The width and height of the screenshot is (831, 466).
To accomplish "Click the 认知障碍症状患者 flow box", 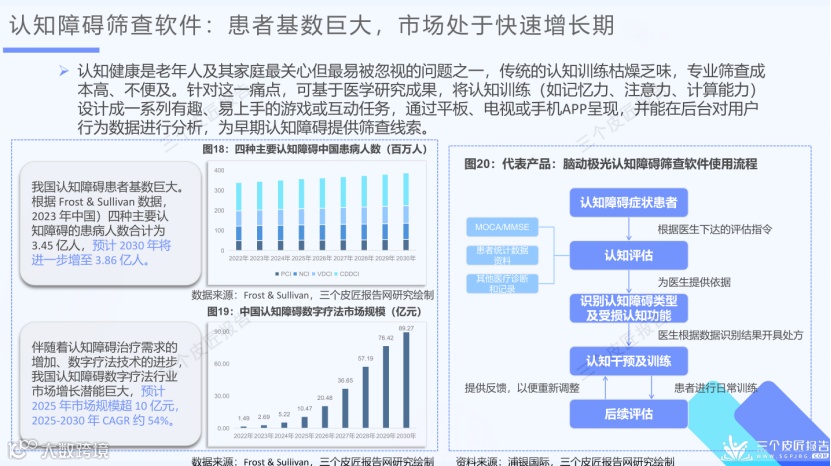I will click(629, 203).
